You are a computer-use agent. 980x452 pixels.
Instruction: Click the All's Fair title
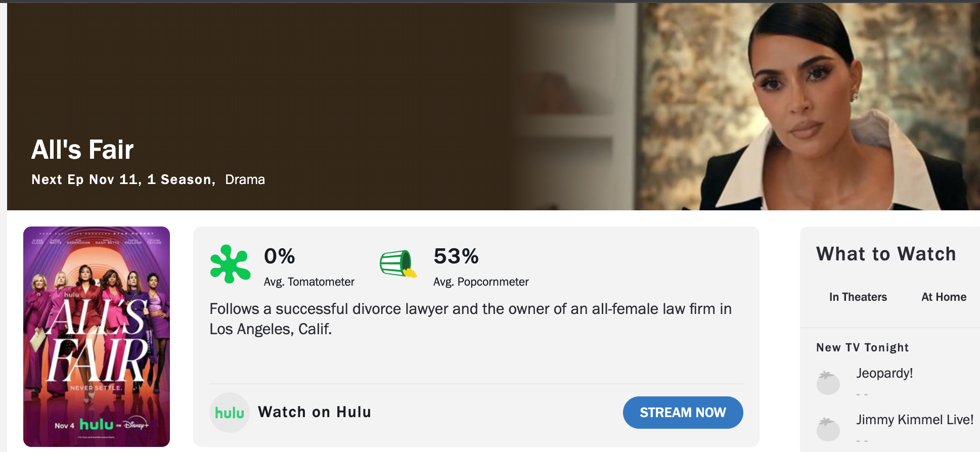click(82, 150)
